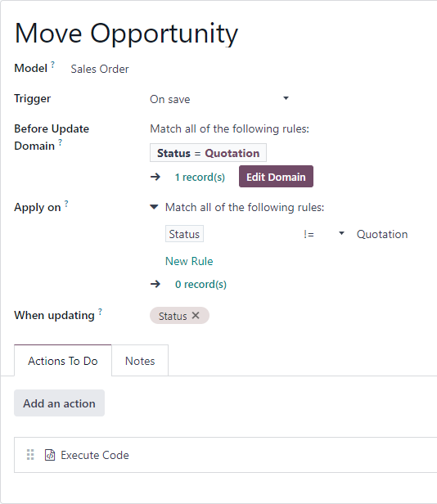437x504 pixels.
Task: Click the Apply on help question mark
Action: coord(66,204)
